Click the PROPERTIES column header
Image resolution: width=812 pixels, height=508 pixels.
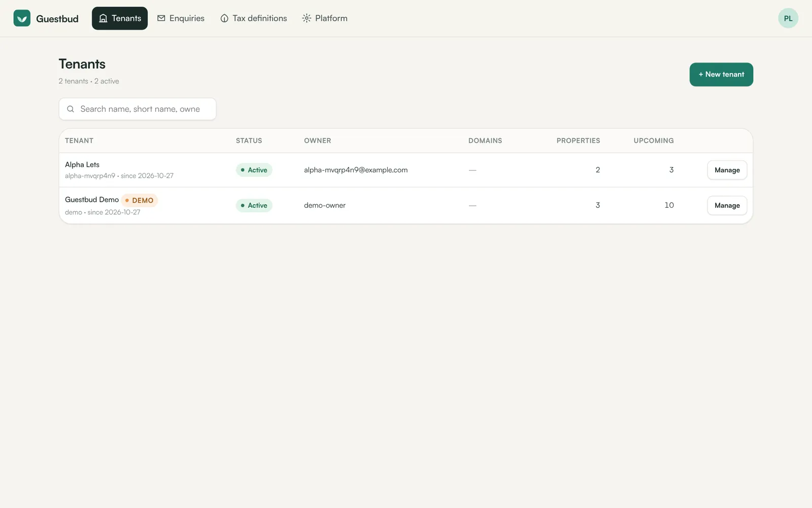[578, 141]
